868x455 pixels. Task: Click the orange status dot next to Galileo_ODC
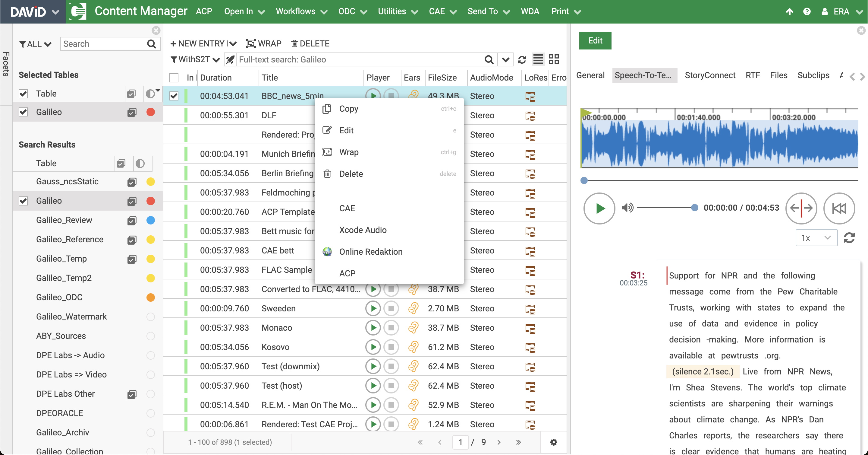coord(151,297)
